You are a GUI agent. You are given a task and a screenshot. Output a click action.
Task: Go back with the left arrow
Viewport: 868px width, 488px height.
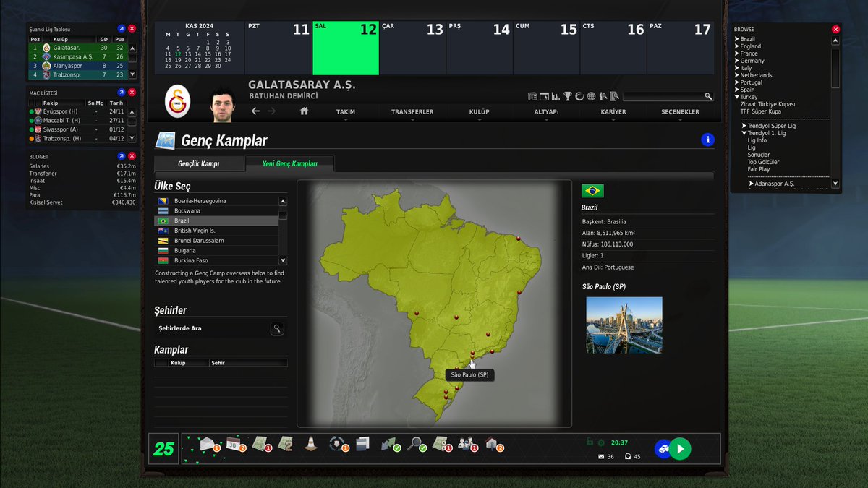[x=255, y=111]
